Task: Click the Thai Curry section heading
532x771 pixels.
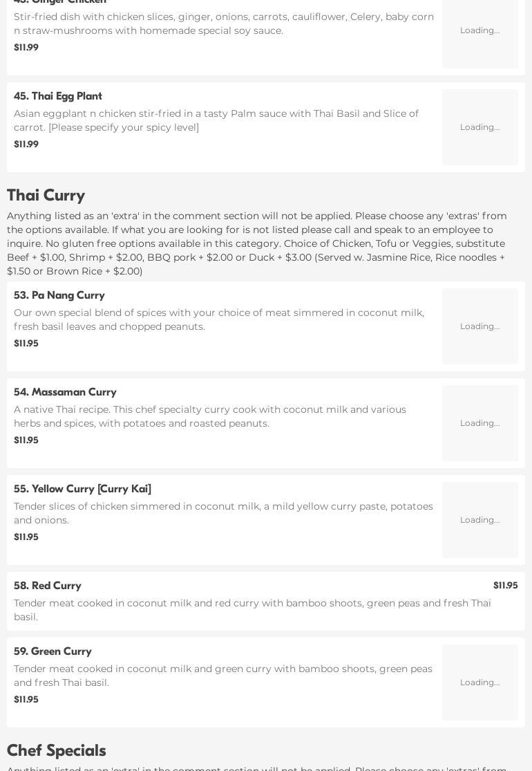Action: (46, 195)
